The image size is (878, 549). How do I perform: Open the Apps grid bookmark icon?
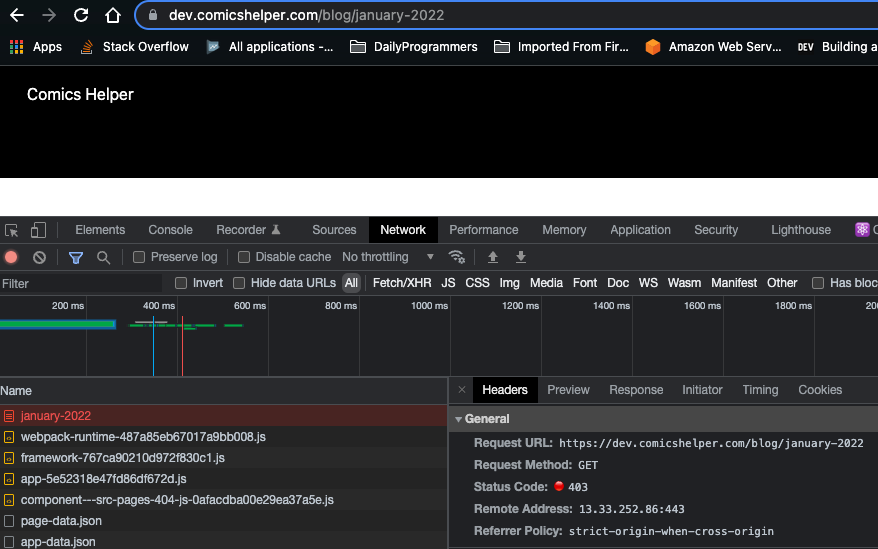[17, 47]
